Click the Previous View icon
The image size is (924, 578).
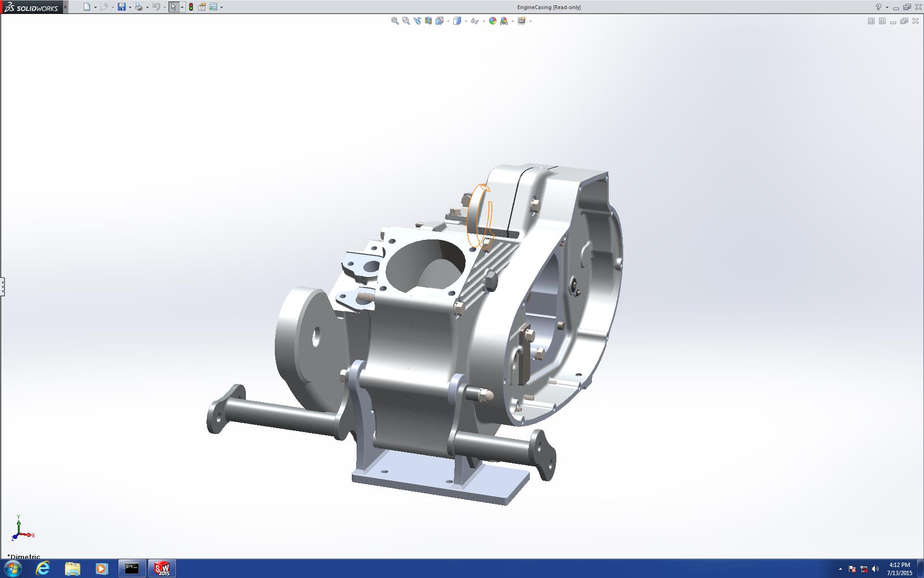[x=417, y=21]
